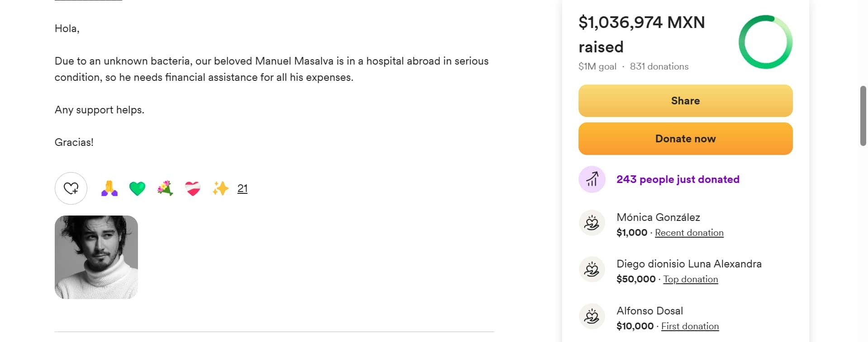Open the black-and-white portrait photo thumbnail
Screen dimensions: 868x342
(x=96, y=257)
